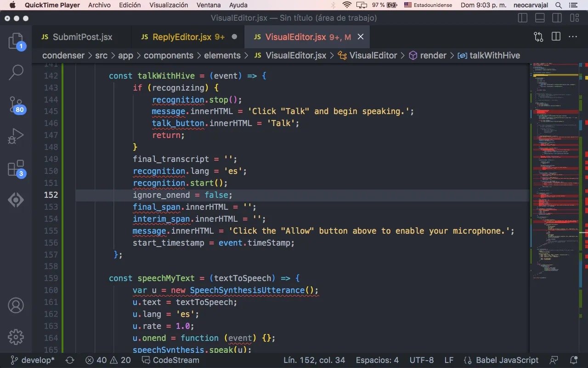Open the components breadcrumb dropdown

(169, 55)
